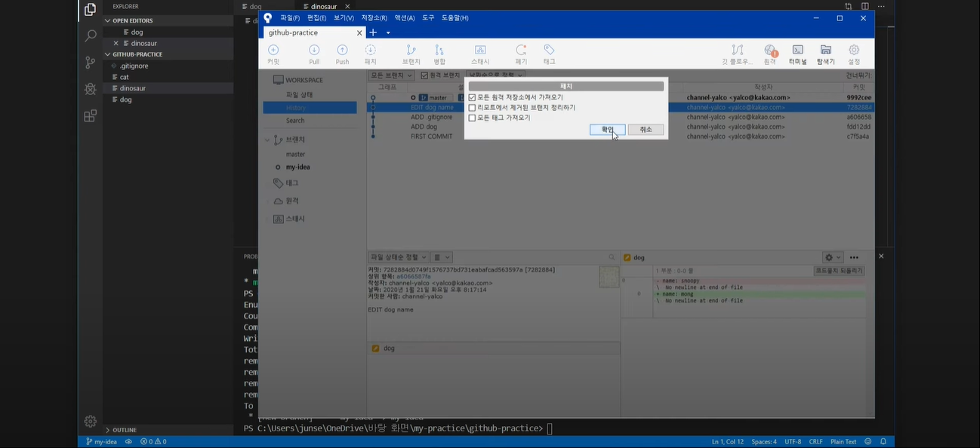Click 확인 button in fetch dialog

point(607,130)
